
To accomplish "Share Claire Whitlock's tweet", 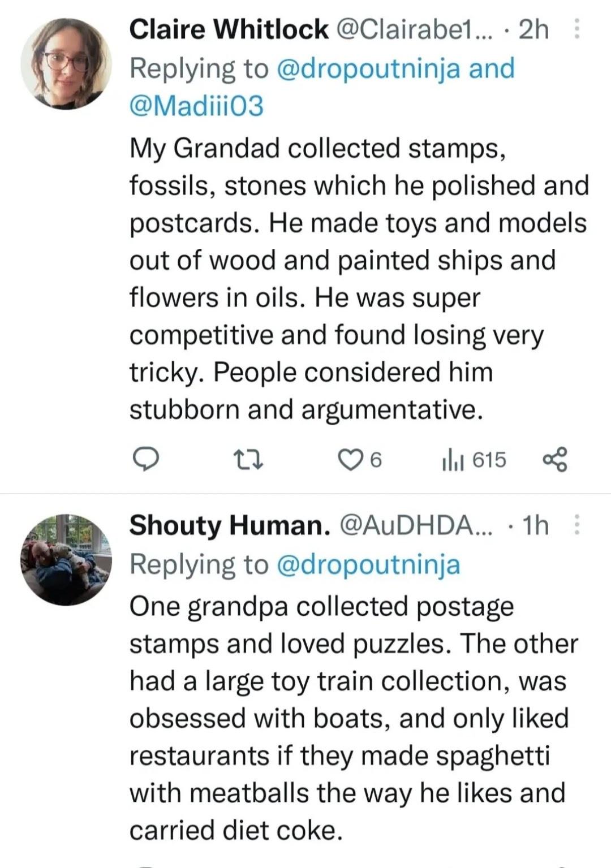I will [554, 460].
